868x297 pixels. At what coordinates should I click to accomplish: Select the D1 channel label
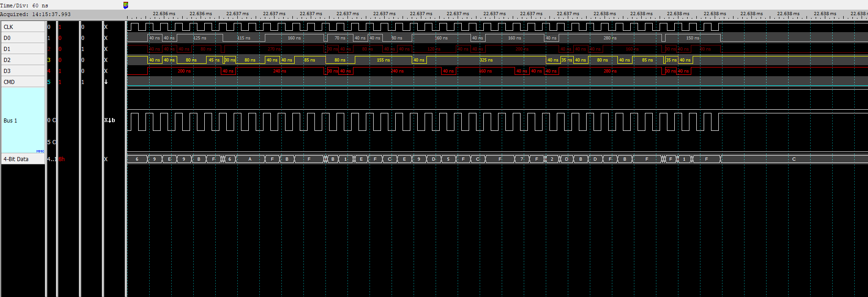(x=23, y=49)
